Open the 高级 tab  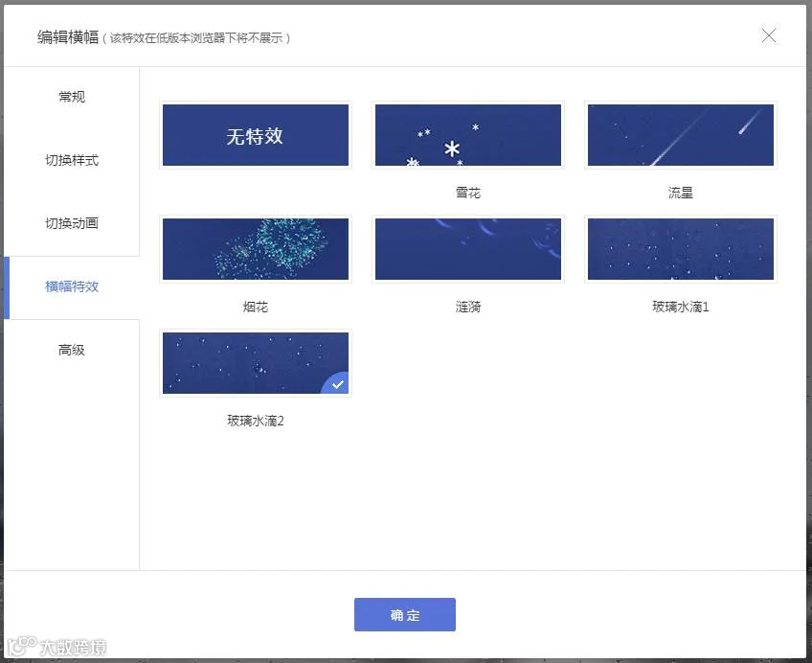pyautogui.click(x=72, y=350)
